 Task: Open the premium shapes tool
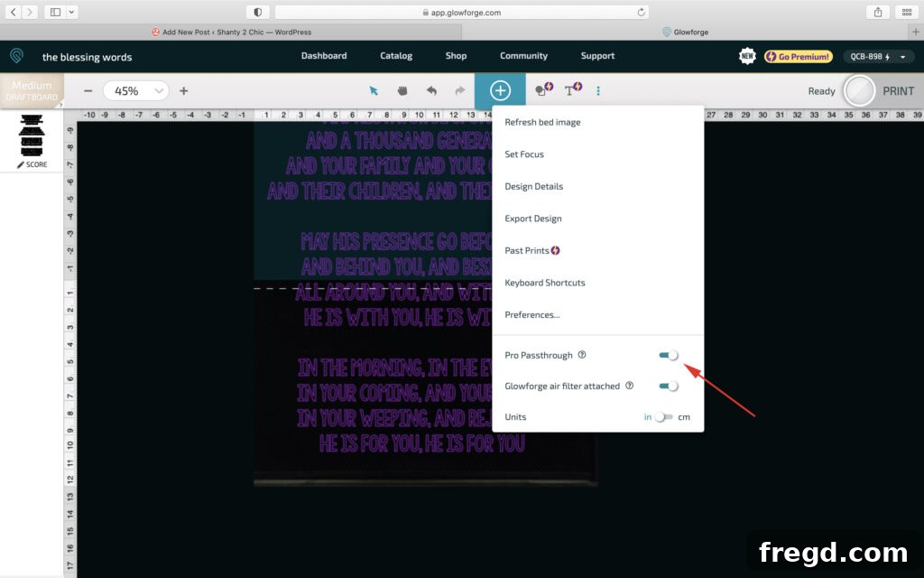click(x=543, y=89)
